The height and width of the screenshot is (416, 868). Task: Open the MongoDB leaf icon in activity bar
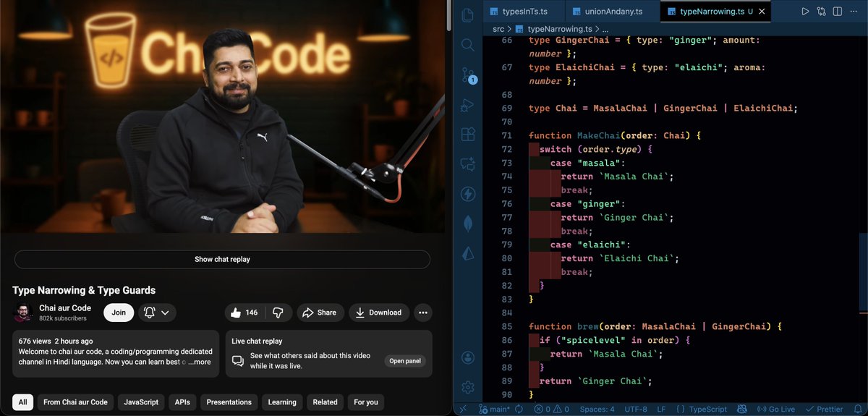[468, 224]
